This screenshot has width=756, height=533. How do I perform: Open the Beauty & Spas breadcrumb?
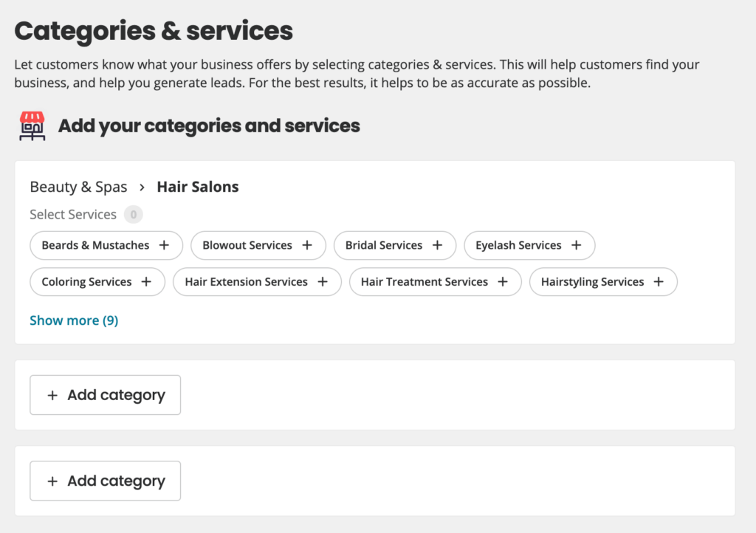[78, 187]
